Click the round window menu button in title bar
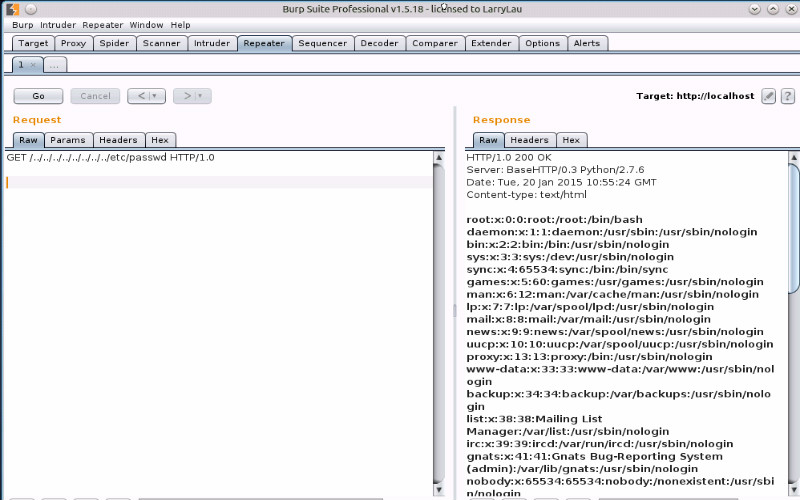The image size is (800, 500). pos(31,9)
